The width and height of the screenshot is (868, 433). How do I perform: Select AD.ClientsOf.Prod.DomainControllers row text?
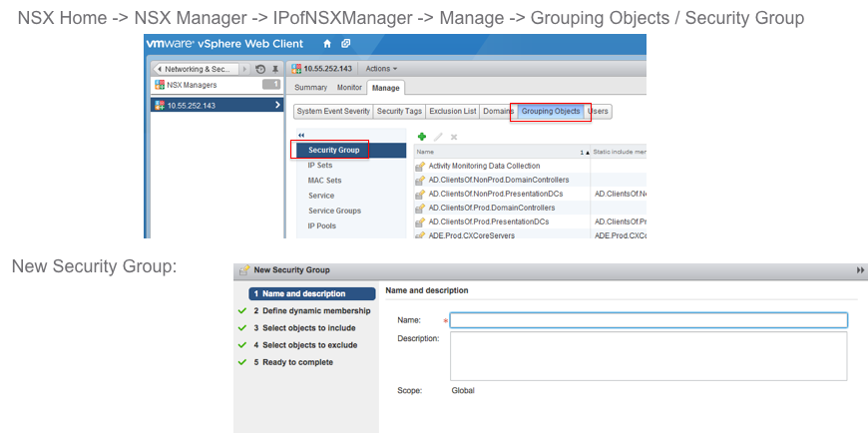tap(492, 208)
